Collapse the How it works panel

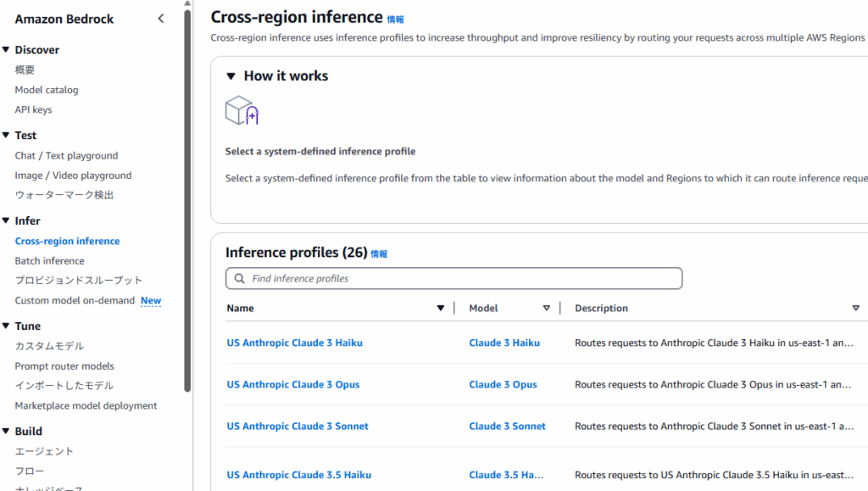[x=231, y=75]
